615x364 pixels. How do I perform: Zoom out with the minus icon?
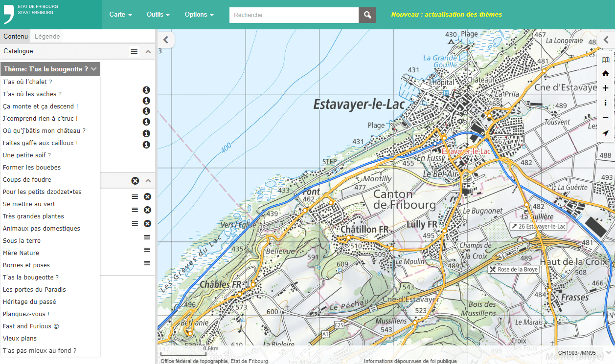point(605,118)
